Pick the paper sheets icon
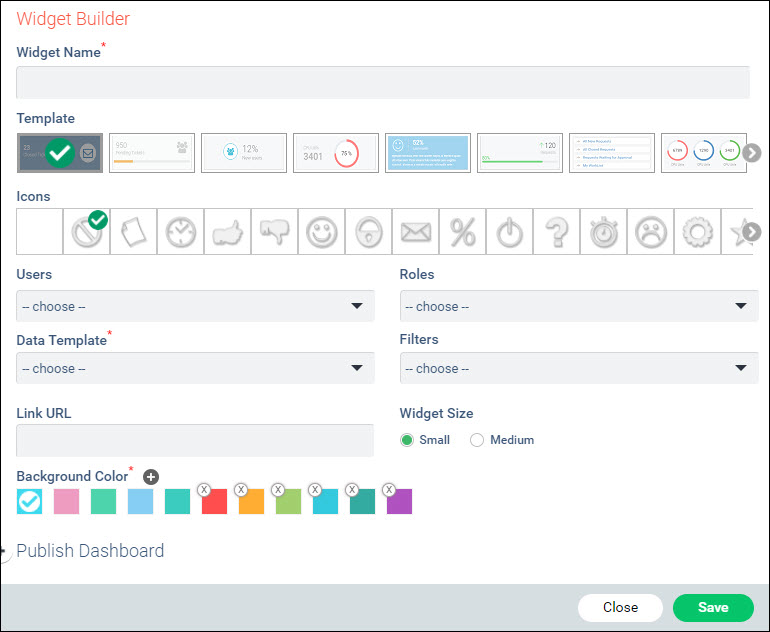Screen dimensions: 770x632 134,231
